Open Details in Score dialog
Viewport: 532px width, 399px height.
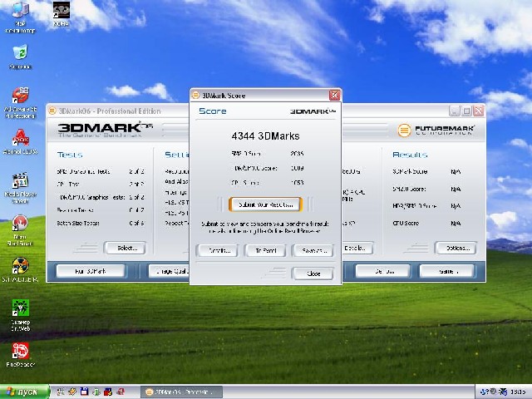tap(218, 251)
